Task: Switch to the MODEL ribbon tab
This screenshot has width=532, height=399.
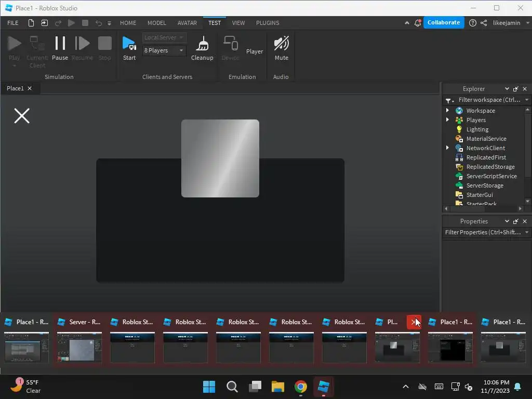Action: coord(157,23)
